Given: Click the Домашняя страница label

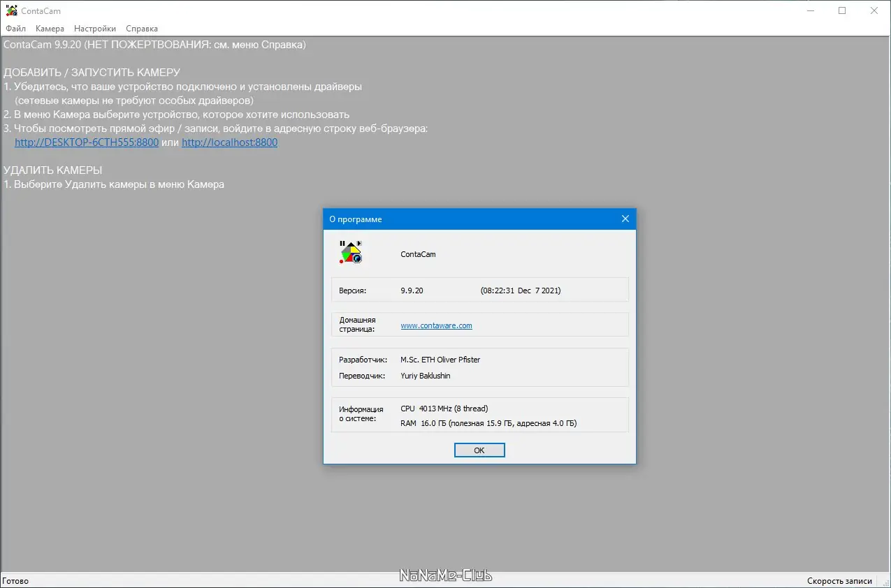Looking at the screenshot, I should pyautogui.click(x=357, y=324).
